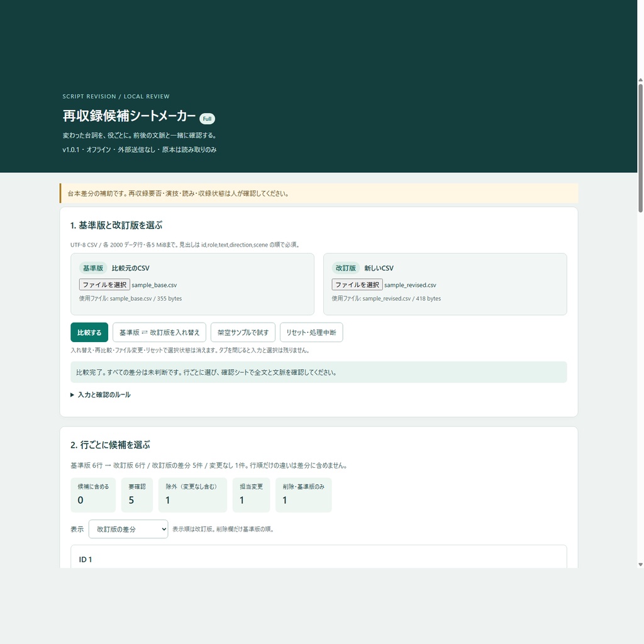Click the heading 2. 行ごとに候補を選ぶ
Image resolution: width=644 pixels, height=644 pixels.
[x=110, y=445]
